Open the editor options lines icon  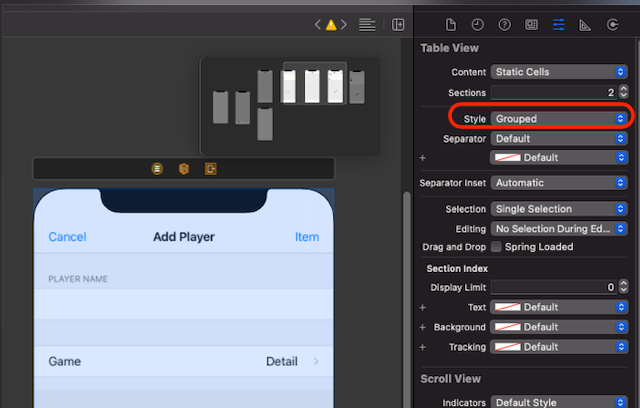367,25
